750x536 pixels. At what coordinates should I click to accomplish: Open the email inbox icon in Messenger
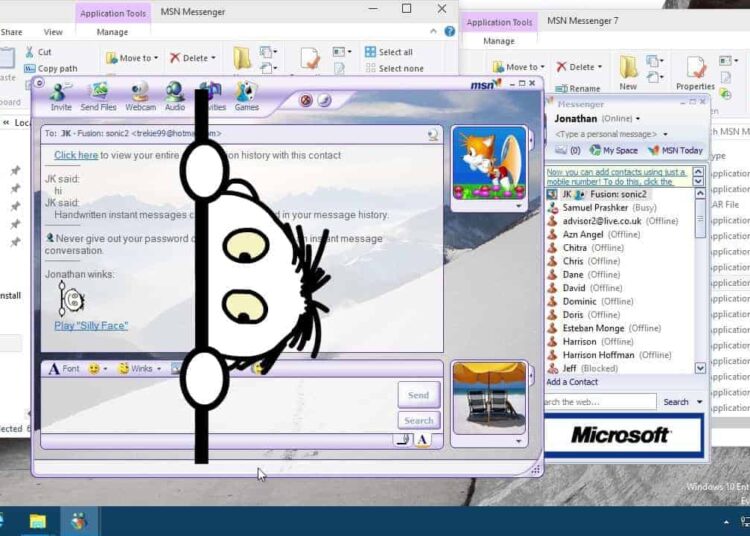point(562,150)
